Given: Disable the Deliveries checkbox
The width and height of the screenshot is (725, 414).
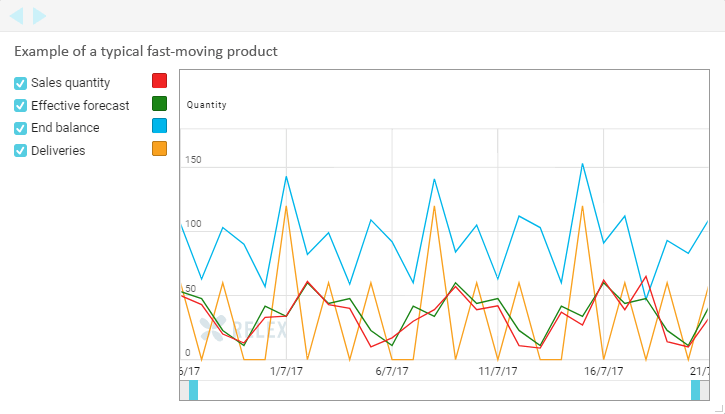Looking at the screenshot, I should (x=20, y=151).
